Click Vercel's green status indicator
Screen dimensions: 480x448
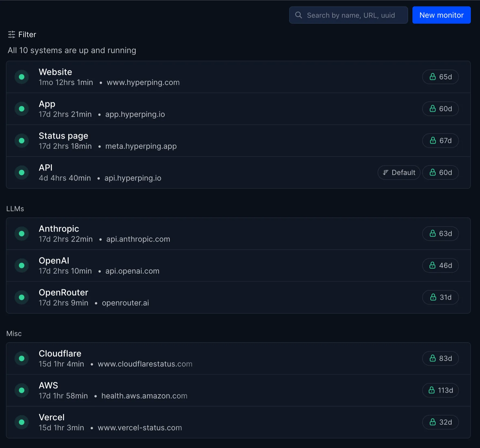(22, 422)
